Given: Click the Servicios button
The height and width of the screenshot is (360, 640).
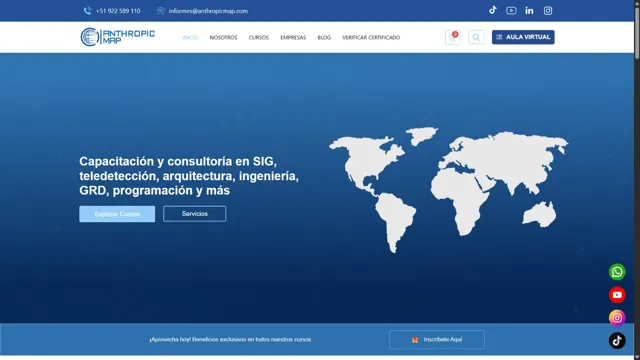Looking at the screenshot, I should [194, 214].
